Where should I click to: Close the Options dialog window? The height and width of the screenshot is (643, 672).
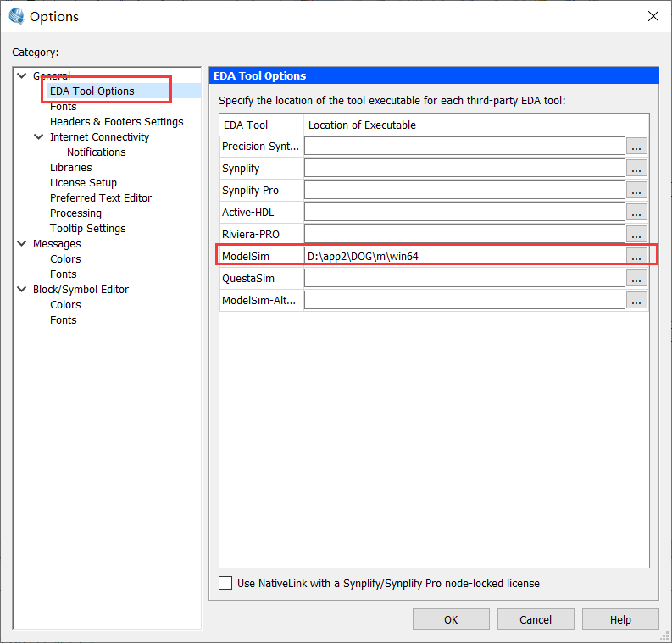653,16
